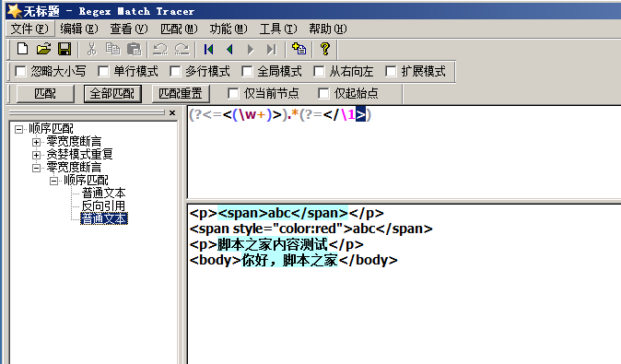Click the 脚本之家内容测试 matched text
This screenshot has height=364, width=621.
point(273,244)
